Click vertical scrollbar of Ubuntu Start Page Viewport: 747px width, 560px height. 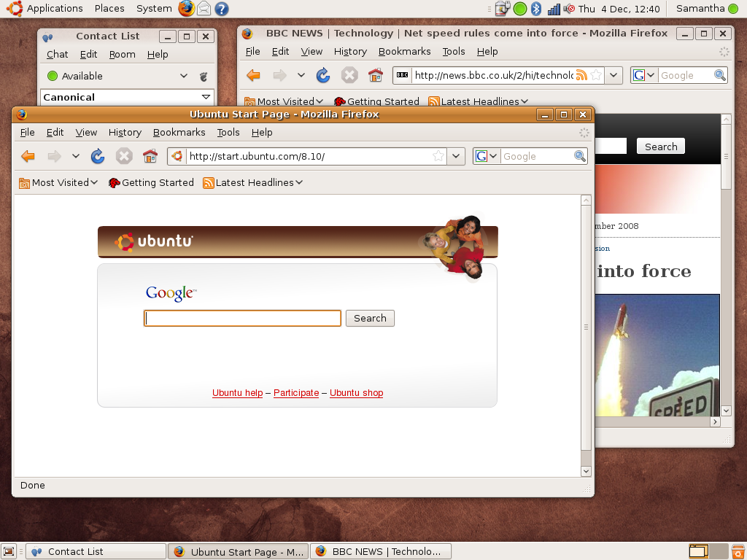(x=586, y=328)
